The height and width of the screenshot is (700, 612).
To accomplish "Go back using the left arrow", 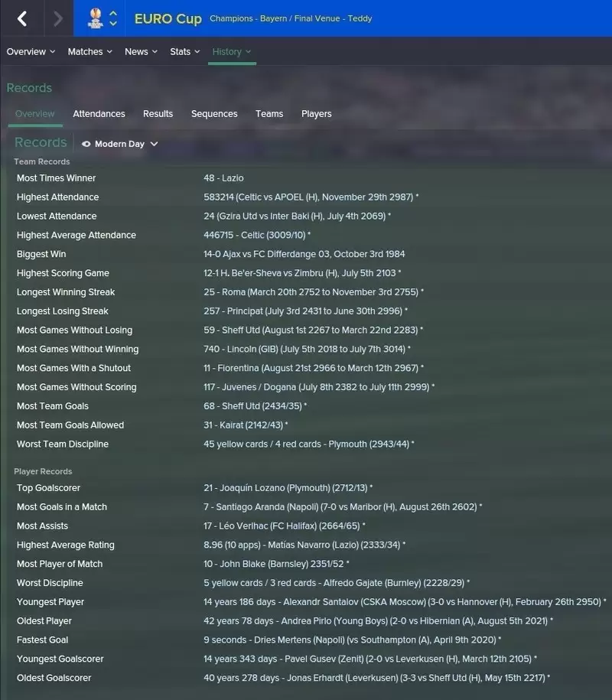I will click(22, 18).
